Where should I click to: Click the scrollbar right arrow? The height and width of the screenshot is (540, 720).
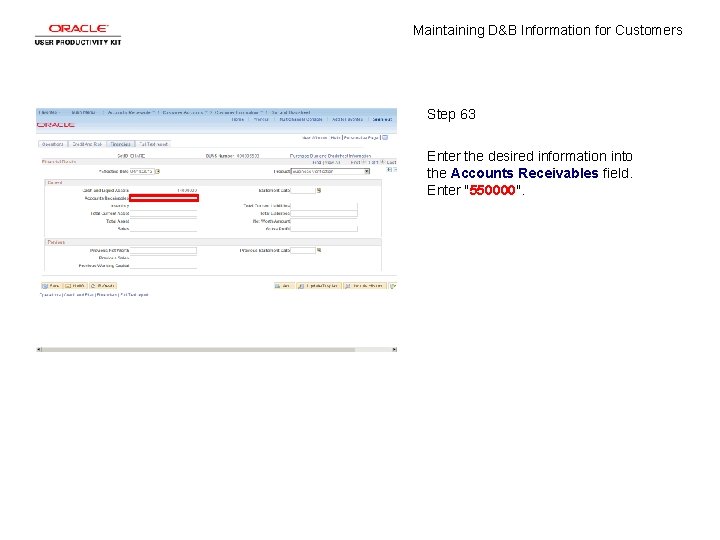(x=394, y=349)
